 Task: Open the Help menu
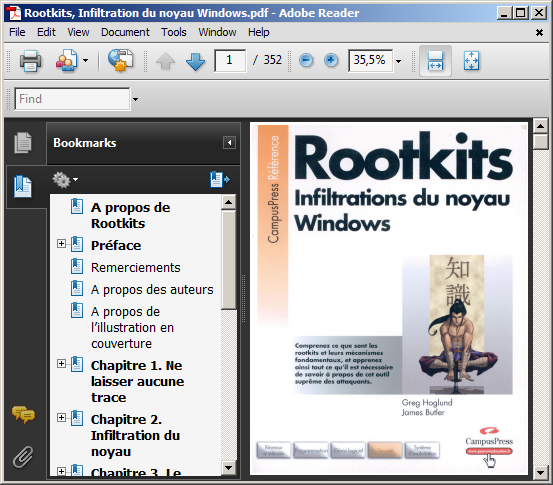259,32
